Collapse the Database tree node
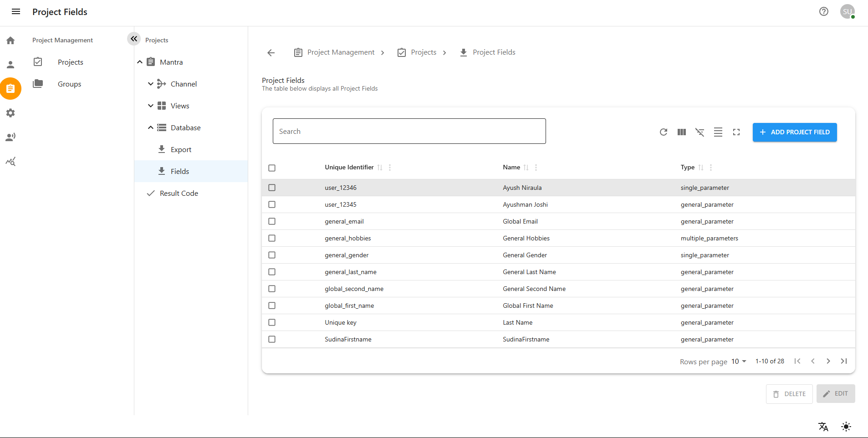The image size is (868, 438). [150, 127]
